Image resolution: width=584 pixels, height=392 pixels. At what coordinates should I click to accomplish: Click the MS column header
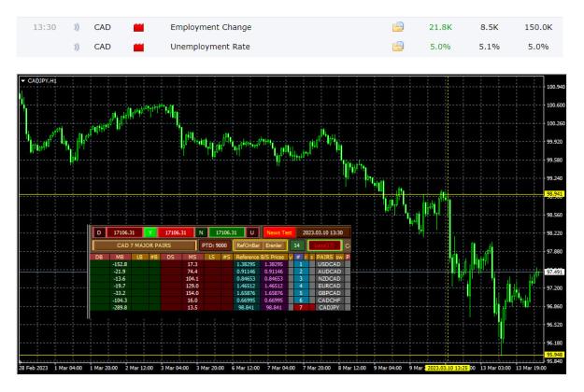pyautogui.click(x=192, y=257)
